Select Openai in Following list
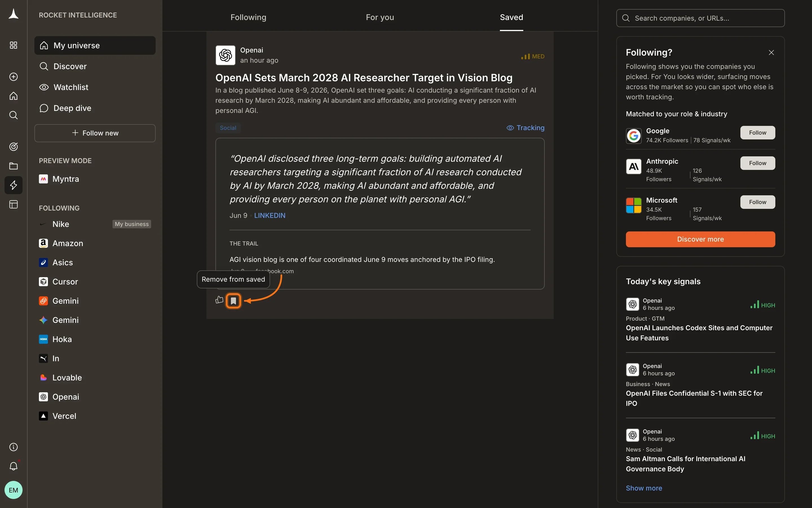The height and width of the screenshot is (508, 812). [95, 397]
